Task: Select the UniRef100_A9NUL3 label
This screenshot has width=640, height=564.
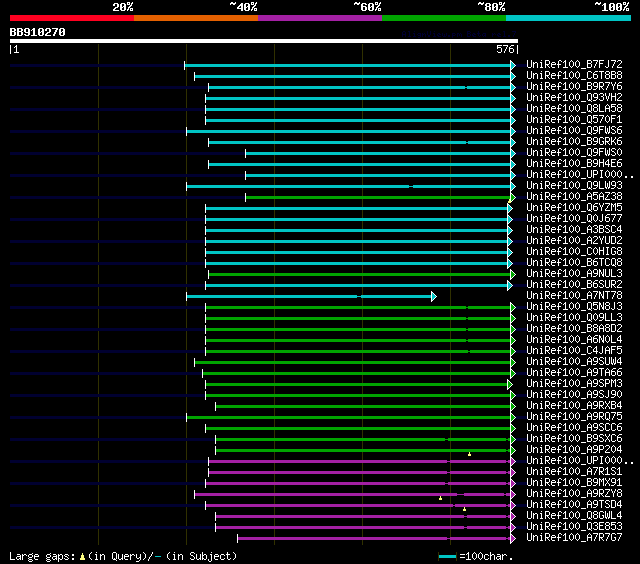Action: click(574, 274)
